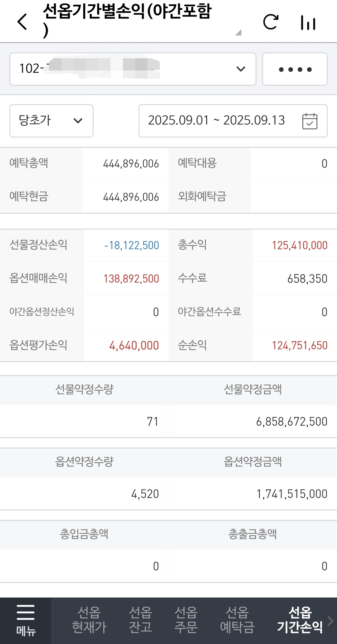This screenshot has height=644, width=337.
Task: Switch to 선옵 잔고 tab
Action: (140, 620)
